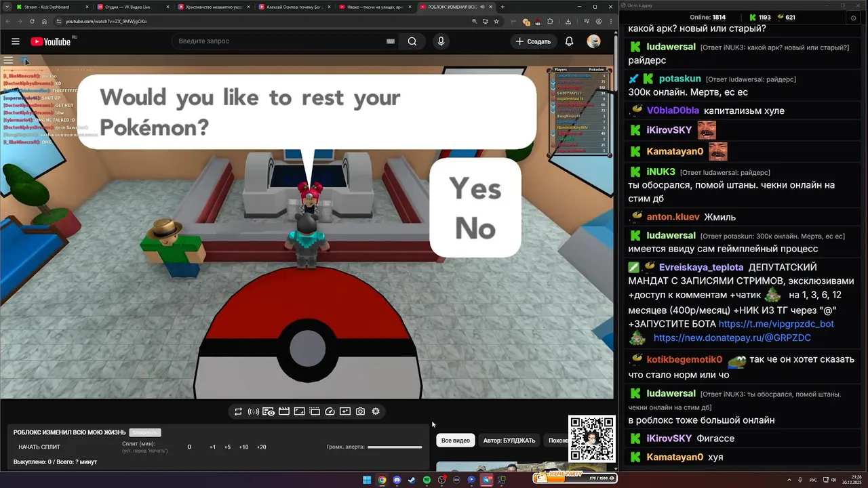Click username potaskun in chat
Image resolution: width=868 pixels, height=488 pixels.
[x=679, y=79]
